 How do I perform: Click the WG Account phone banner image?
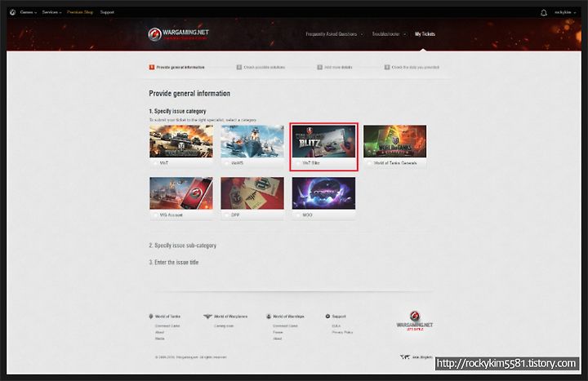pyautogui.click(x=181, y=193)
